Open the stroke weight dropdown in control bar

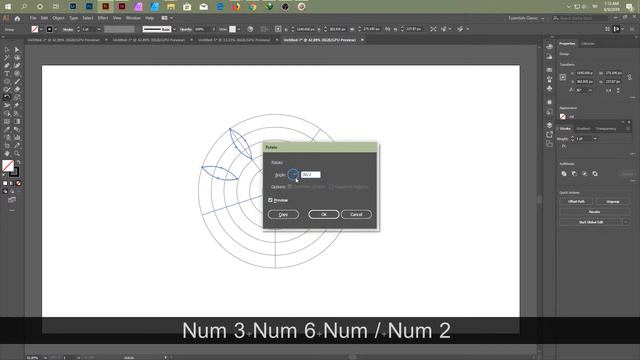coord(99,29)
